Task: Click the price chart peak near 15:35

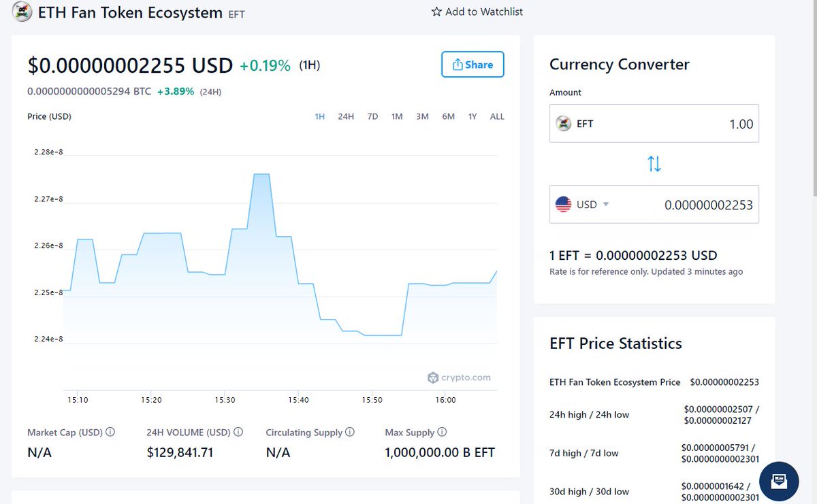Action: pos(261,174)
